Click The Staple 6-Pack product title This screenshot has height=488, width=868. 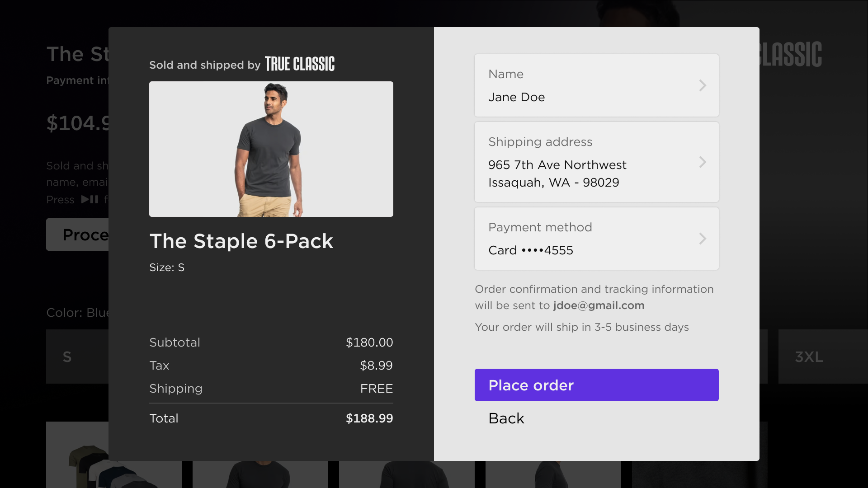pyautogui.click(x=241, y=241)
